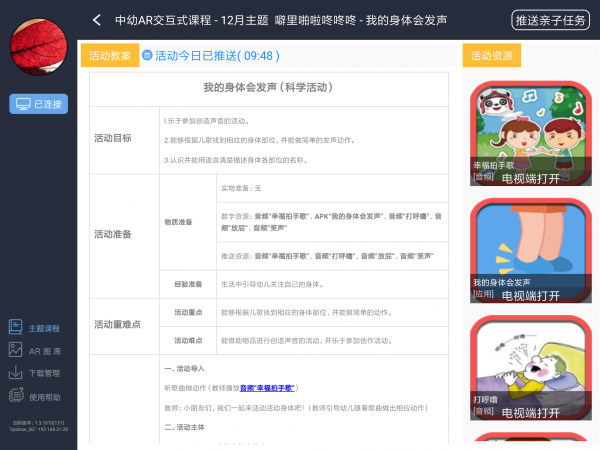Click the 数字资源 cell text
The width and height of the screenshot is (600, 450).
coord(331,222)
